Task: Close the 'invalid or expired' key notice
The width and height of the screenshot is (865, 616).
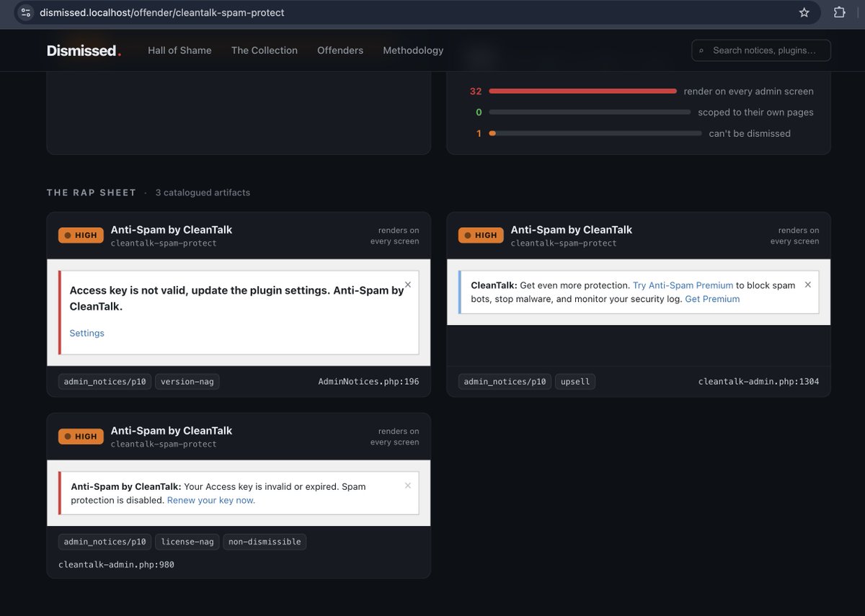Action: coord(408,486)
